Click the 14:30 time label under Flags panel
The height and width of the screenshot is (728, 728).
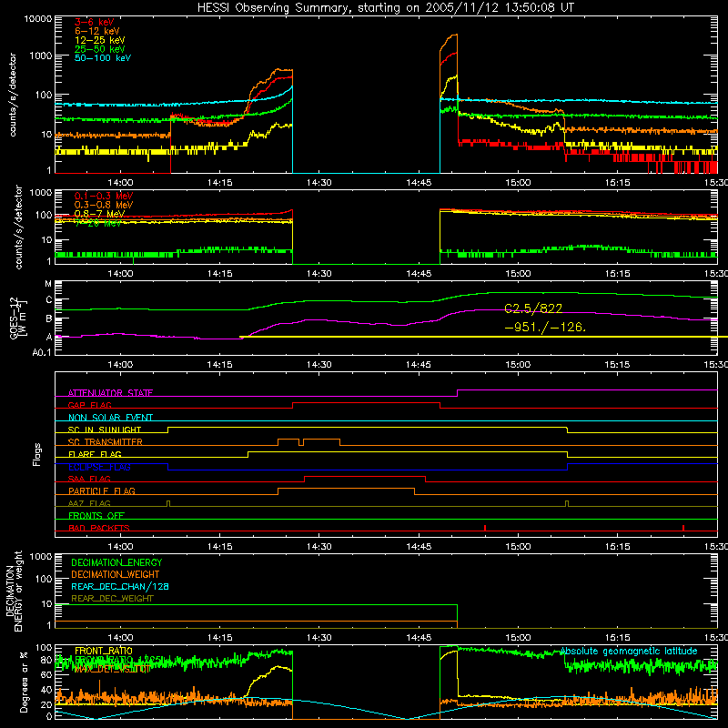point(319,547)
